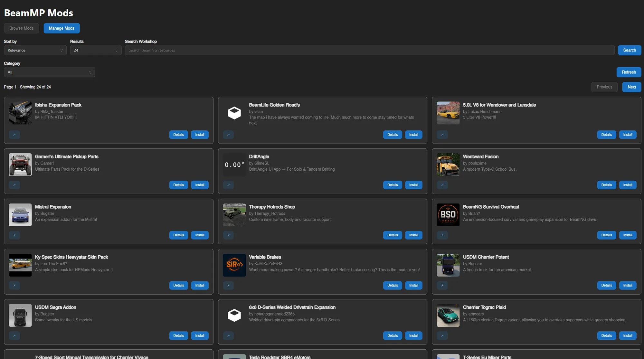Viewport: 644px width, 359px height.
Task: View Details of Mistral Expansion
Action: click(178, 235)
